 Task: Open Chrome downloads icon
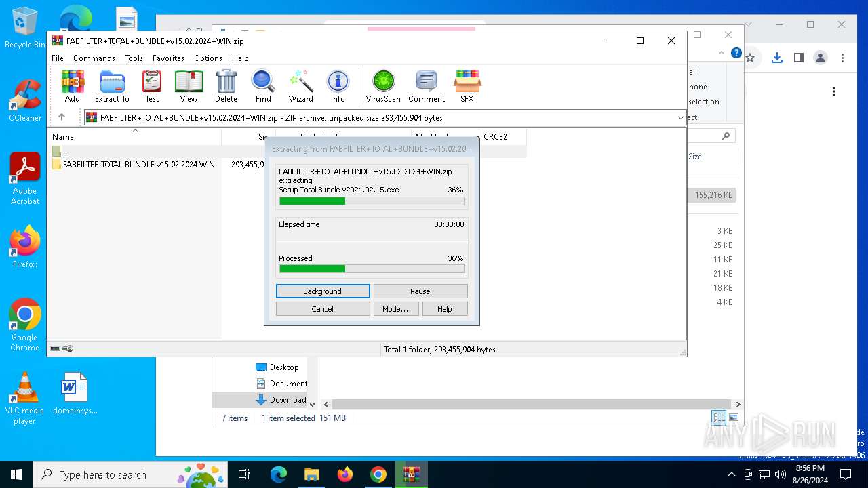point(777,58)
